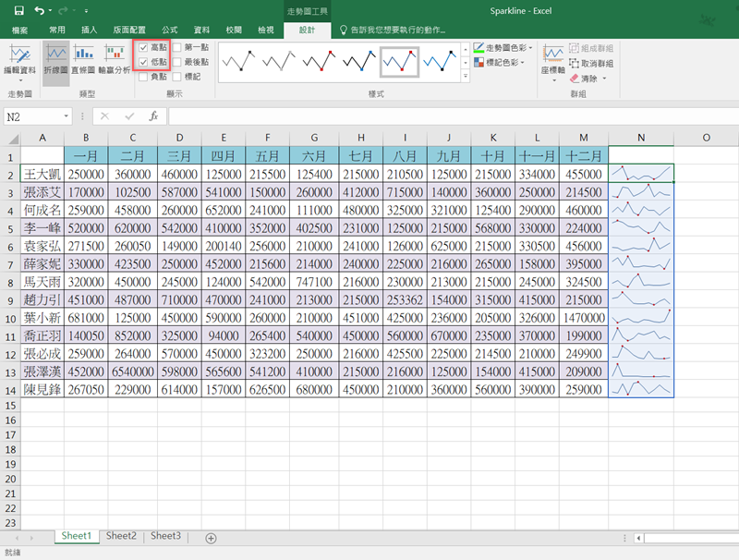Select the 折線圖 line sparkline type

pos(56,61)
